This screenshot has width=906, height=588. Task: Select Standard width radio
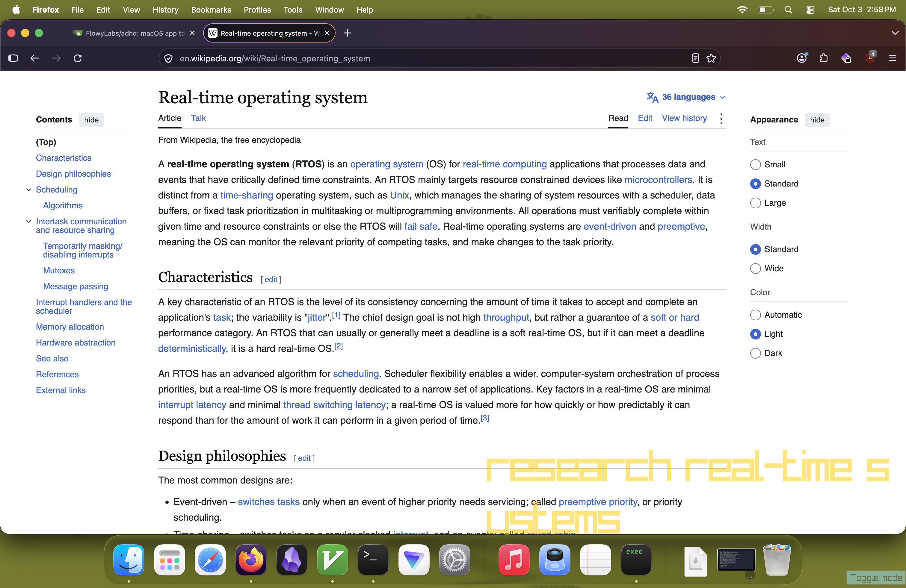click(755, 249)
